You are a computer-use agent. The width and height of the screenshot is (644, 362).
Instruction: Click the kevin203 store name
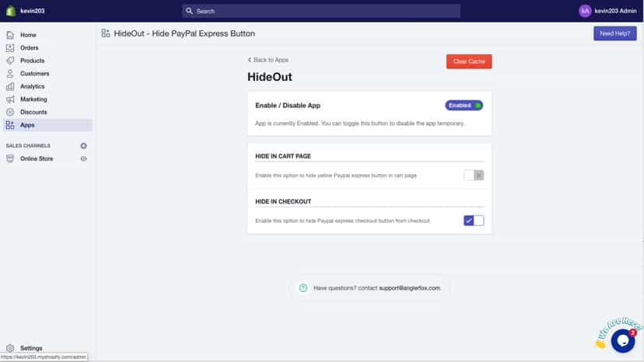[33, 11]
